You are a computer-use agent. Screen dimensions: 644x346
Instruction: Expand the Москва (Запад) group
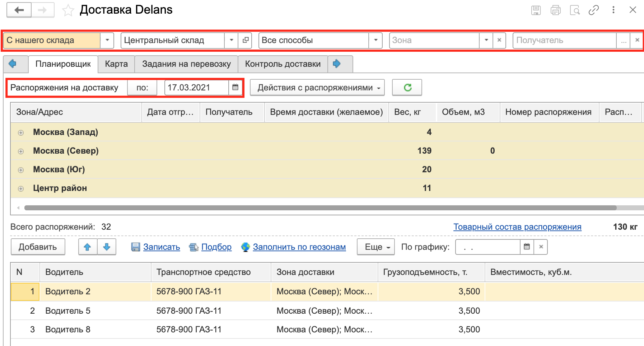tap(21, 132)
